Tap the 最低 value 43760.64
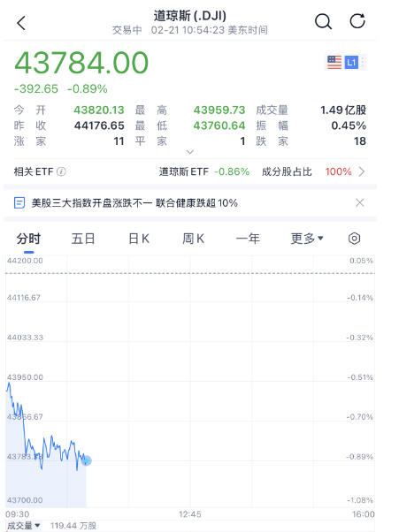The image size is (399, 532). pos(219,125)
